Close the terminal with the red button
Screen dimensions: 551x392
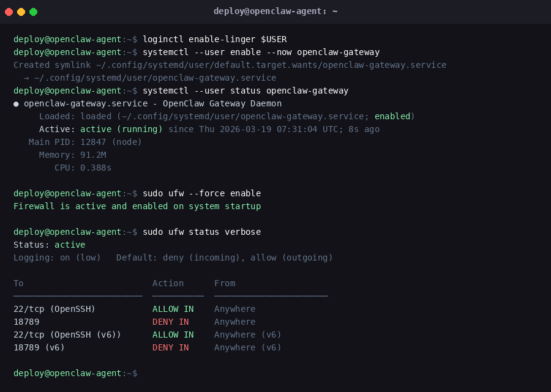point(9,12)
